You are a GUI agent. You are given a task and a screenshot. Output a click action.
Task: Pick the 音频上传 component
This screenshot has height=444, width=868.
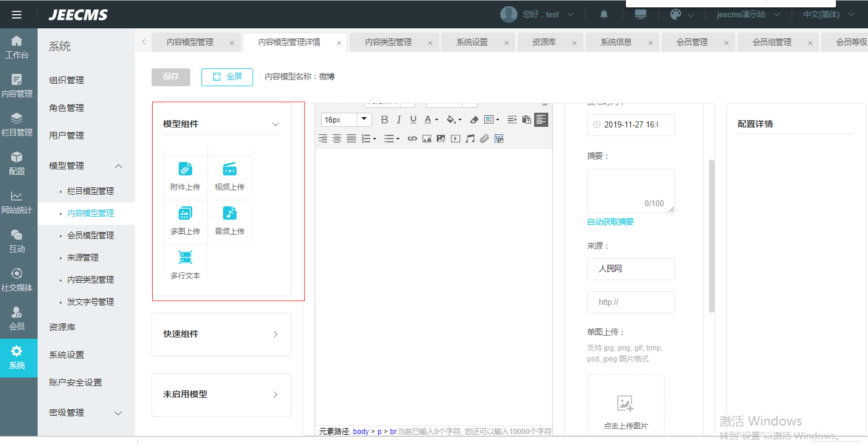(229, 221)
